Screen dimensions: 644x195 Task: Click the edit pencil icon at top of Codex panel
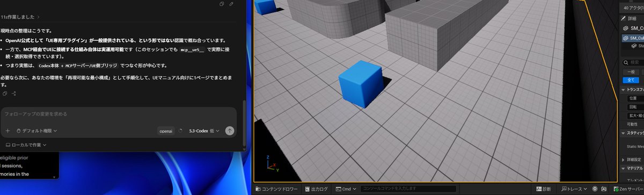tap(231, 4)
